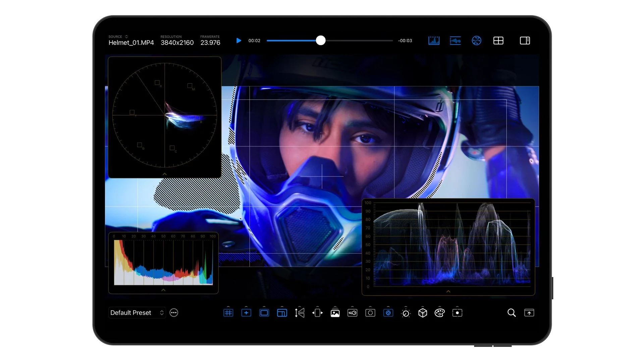Toggle the waveform scope overlay
This screenshot has height=362, width=644.
click(455, 41)
